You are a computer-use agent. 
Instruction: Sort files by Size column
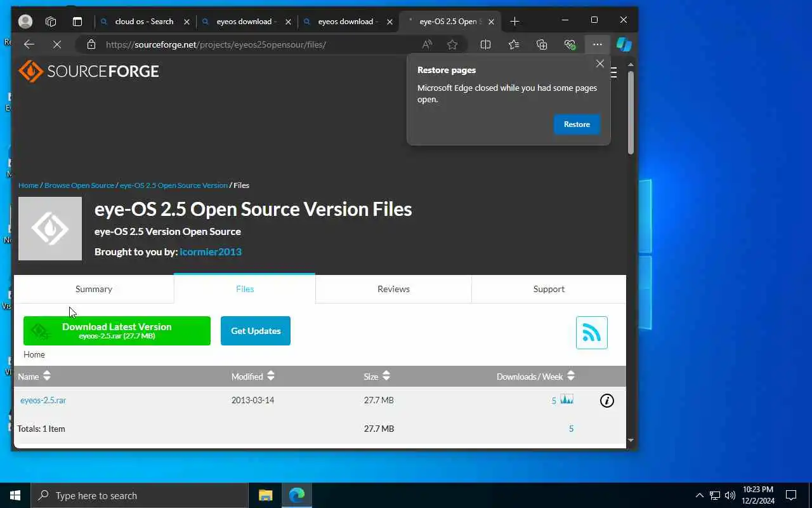(x=377, y=377)
